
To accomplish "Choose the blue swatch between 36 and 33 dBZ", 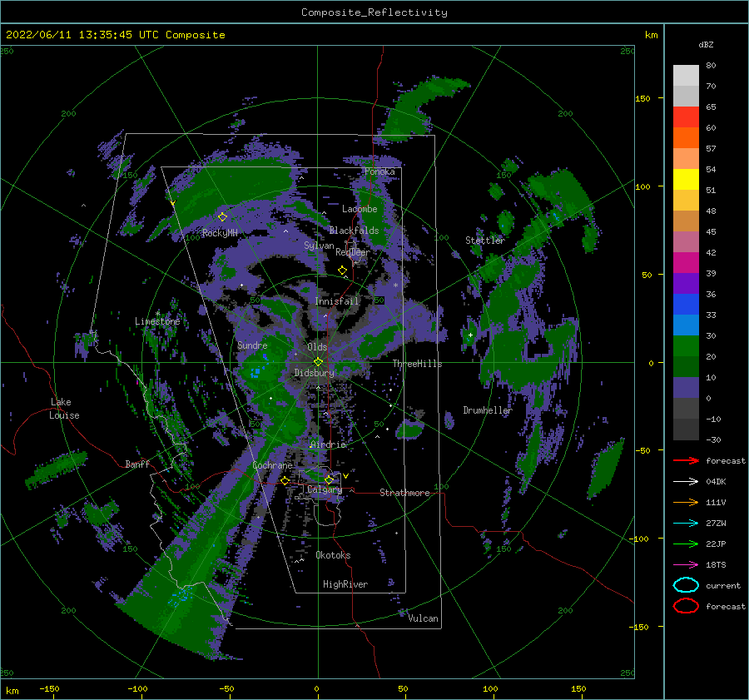I will (686, 305).
